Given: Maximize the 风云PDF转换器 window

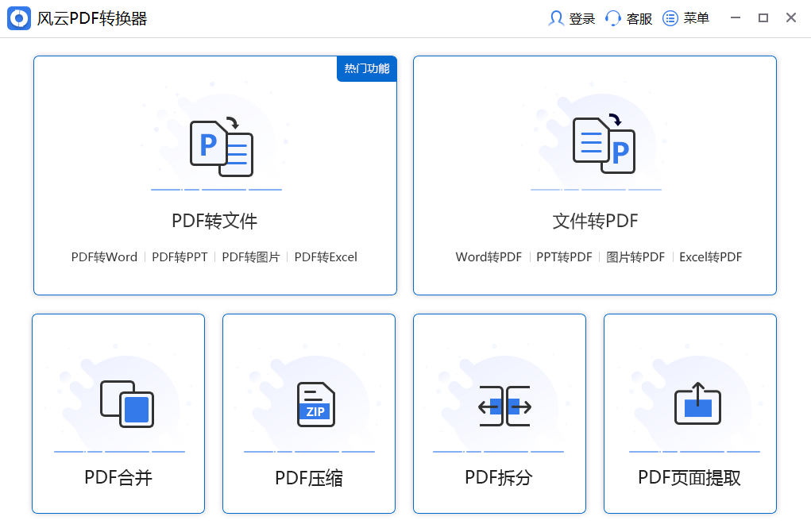Looking at the screenshot, I should [763, 18].
